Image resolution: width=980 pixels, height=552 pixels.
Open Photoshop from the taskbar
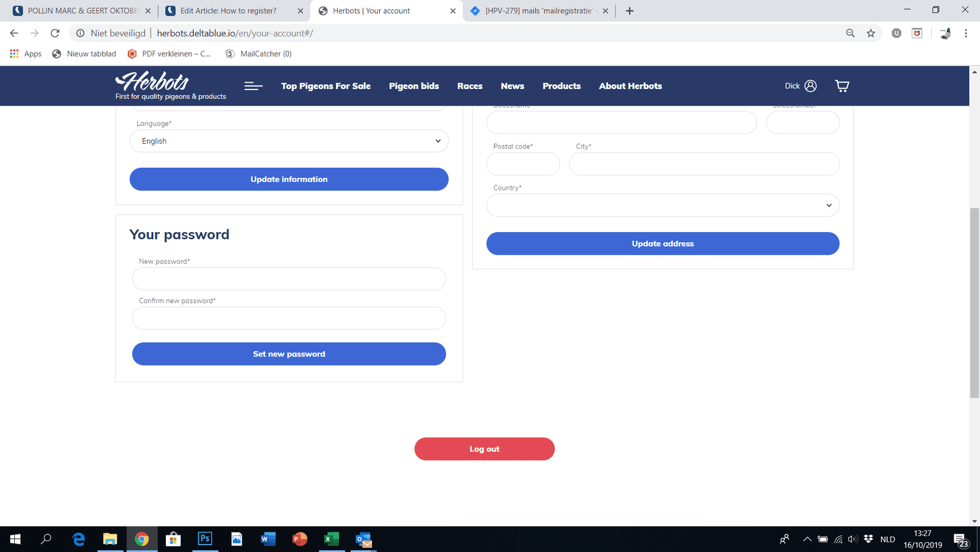205,539
